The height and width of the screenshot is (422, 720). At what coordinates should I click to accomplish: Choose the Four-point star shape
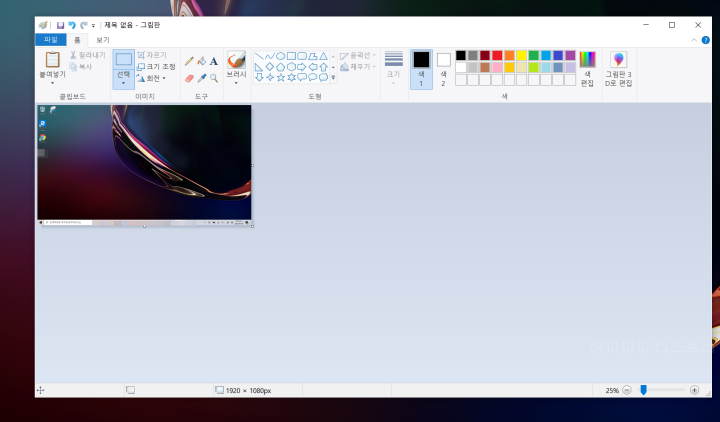[x=270, y=78]
